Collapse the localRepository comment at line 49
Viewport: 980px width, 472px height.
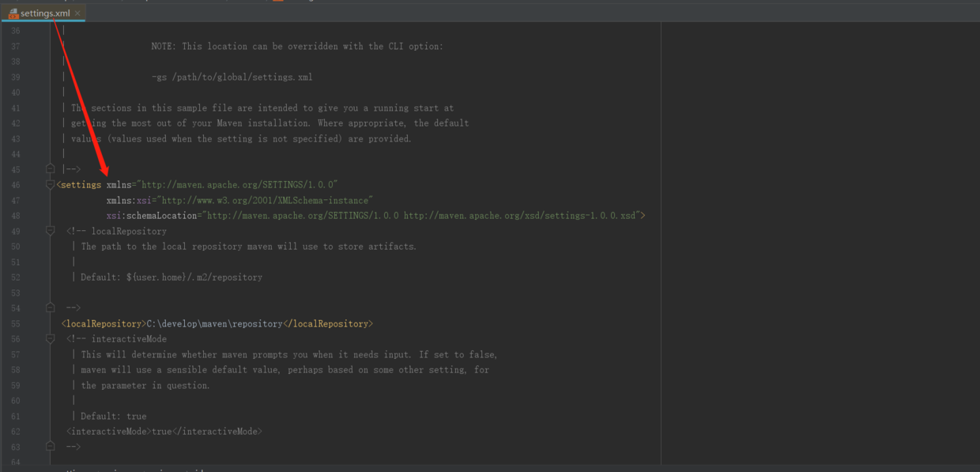(x=51, y=231)
